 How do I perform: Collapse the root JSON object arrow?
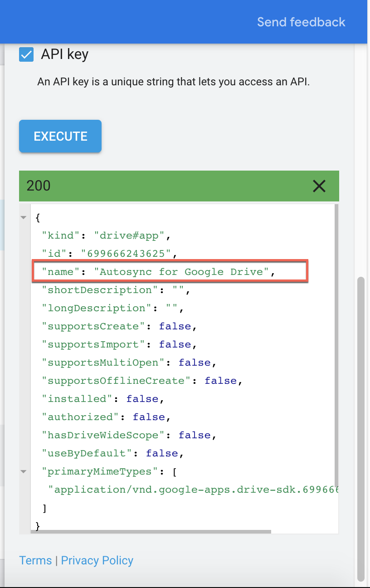[24, 217]
